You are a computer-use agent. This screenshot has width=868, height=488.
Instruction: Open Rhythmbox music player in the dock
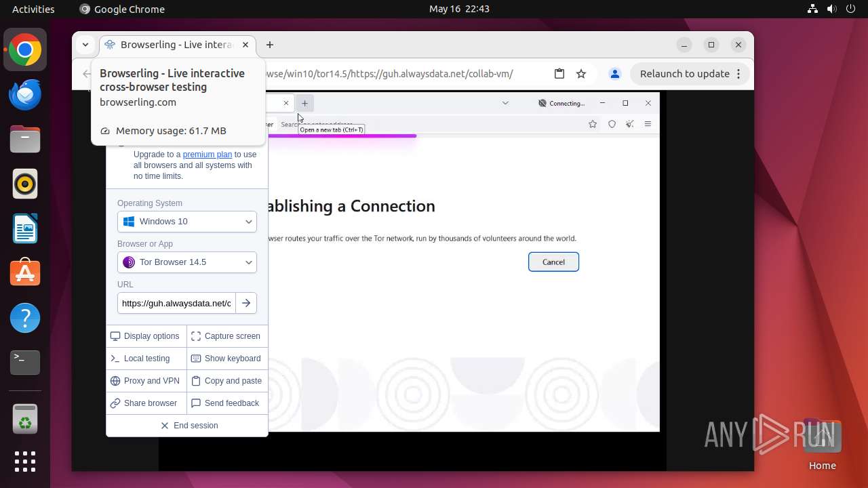pyautogui.click(x=25, y=184)
